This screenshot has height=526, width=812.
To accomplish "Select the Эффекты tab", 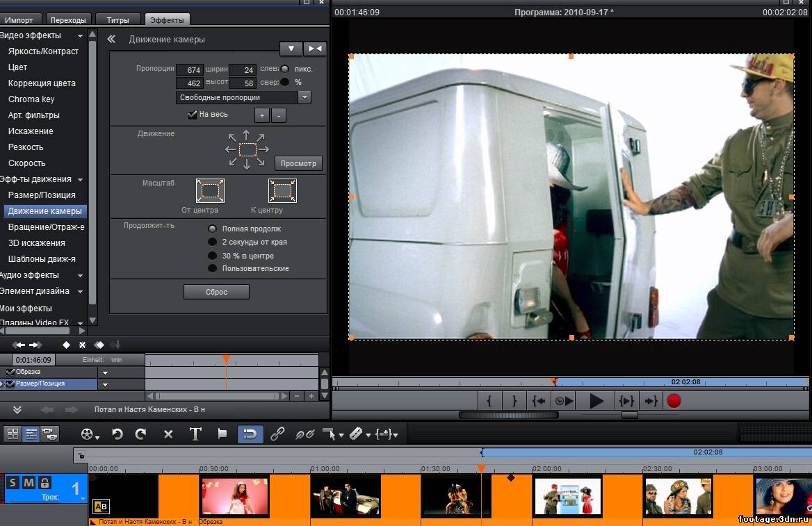I will point(167,19).
